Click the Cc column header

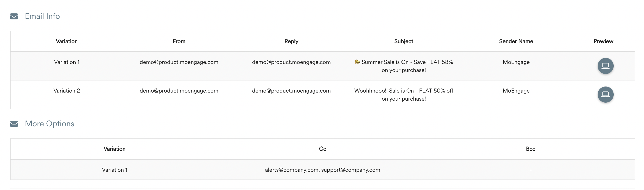[322, 149]
